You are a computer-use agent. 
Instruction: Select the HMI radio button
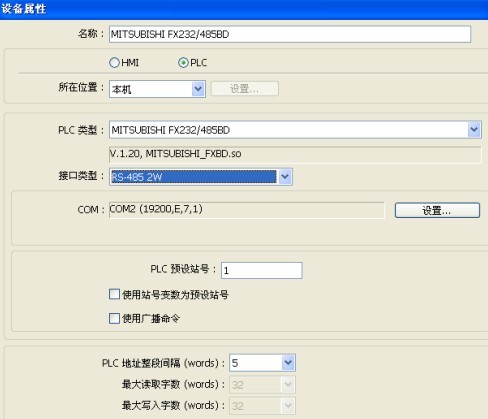click(x=114, y=62)
